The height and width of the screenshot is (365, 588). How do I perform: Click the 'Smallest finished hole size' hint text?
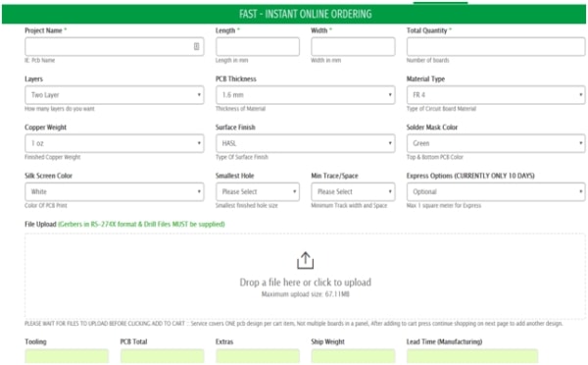coord(247,206)
